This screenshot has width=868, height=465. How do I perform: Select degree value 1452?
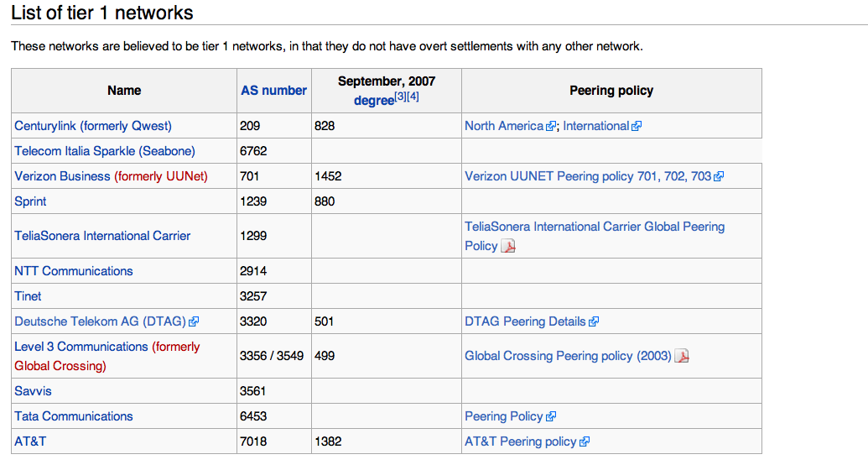pyautogui.click(x=328, y=176)
